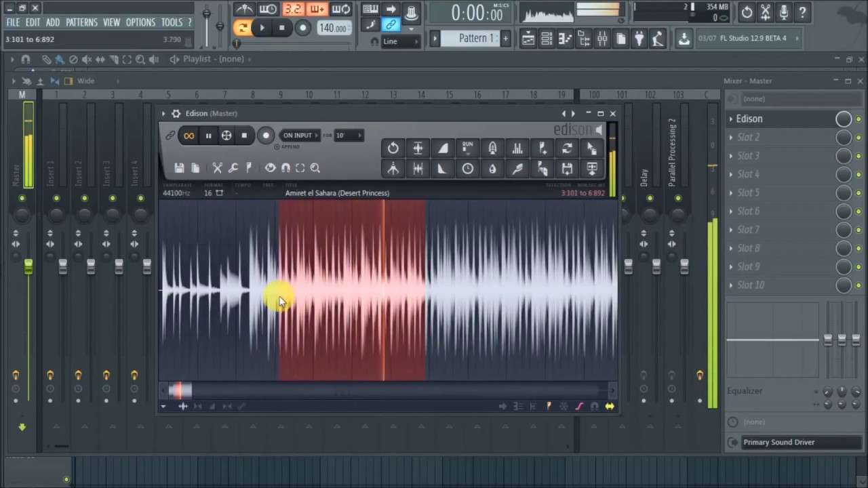Open the OPTIONS menu

click(140, 22)
